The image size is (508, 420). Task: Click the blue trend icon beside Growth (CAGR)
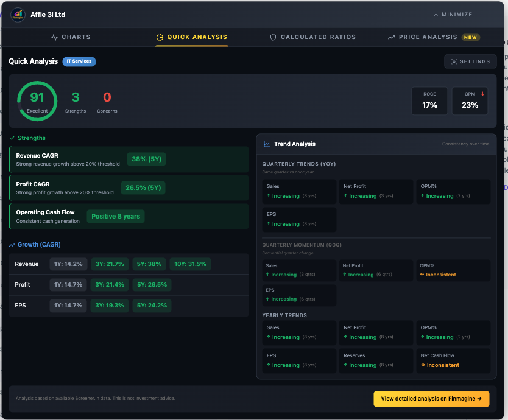tap(12, 244)
